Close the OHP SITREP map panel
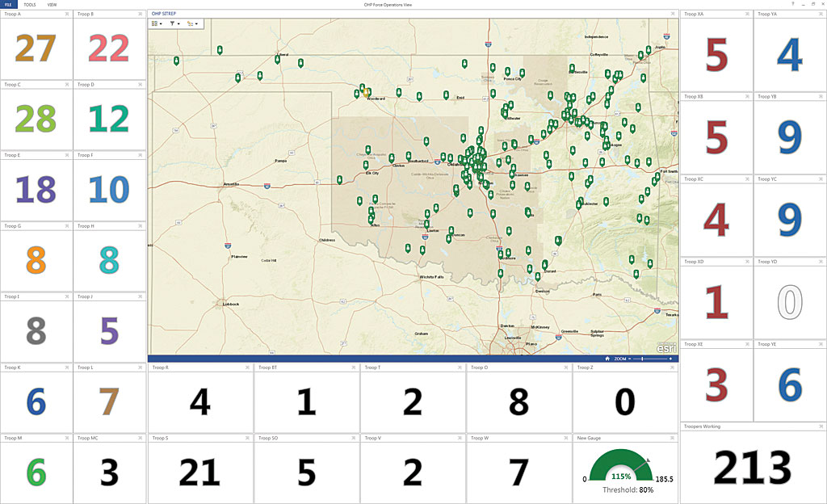 (673, 14)
